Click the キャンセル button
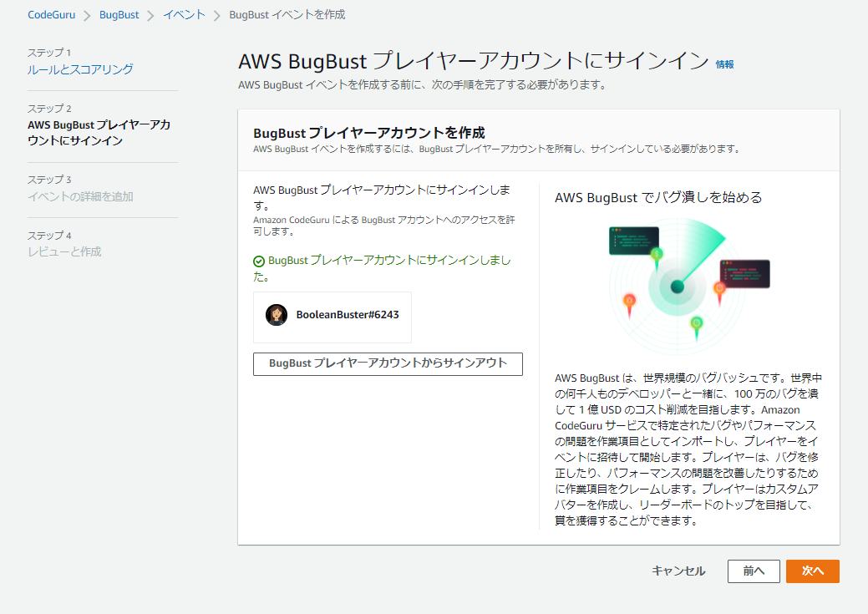868x614 pixels. pyautogui.click(x=678, y=571)
